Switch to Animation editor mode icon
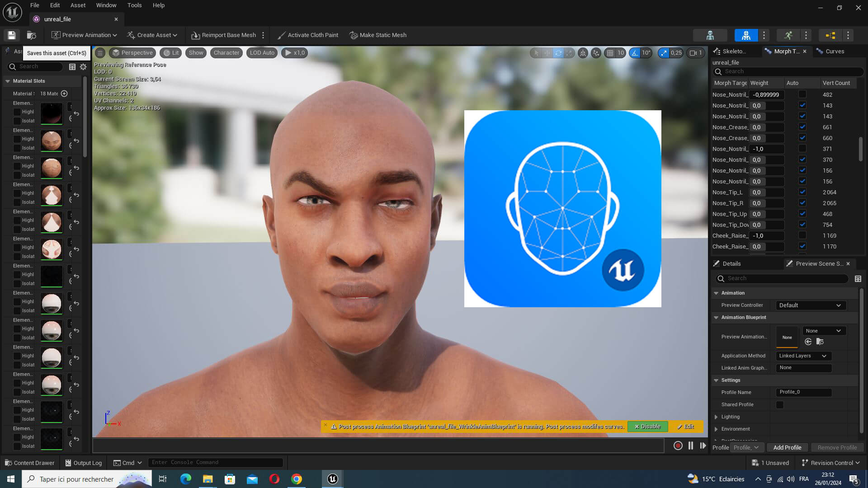Image resolution: width=868 pixels, height=488 pixels. 788,35
